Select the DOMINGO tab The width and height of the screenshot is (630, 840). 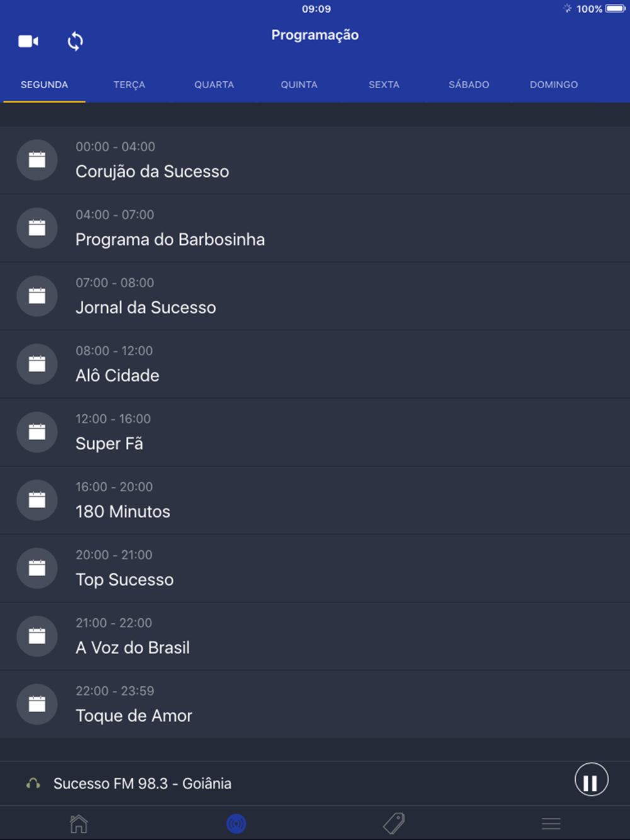554,84
